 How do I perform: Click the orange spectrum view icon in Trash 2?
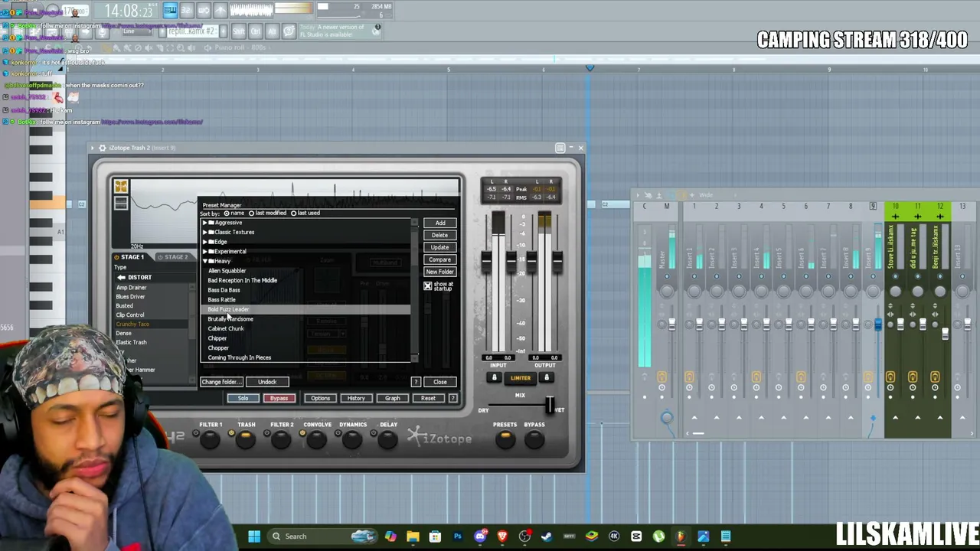pos(120,187)
